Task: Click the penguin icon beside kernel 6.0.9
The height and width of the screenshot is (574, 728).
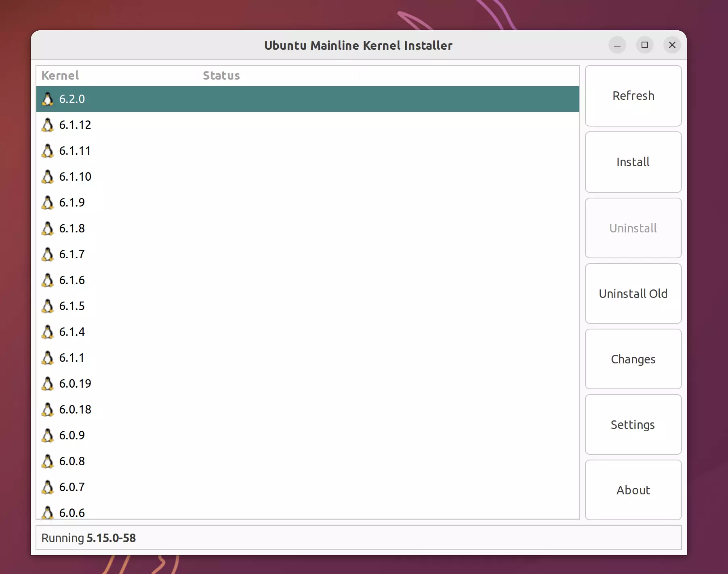Action: [x=48, y=435]
